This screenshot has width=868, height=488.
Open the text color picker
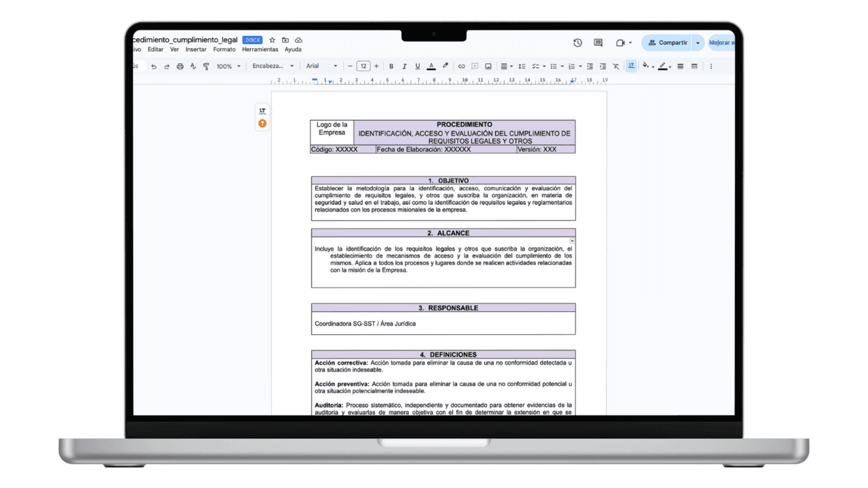coord(431,66)
